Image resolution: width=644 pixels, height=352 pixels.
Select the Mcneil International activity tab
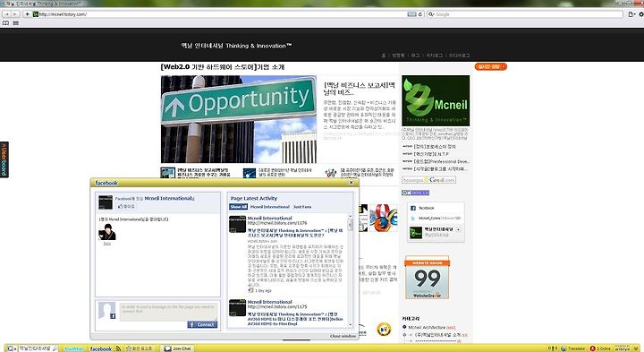tap(270, 207)
